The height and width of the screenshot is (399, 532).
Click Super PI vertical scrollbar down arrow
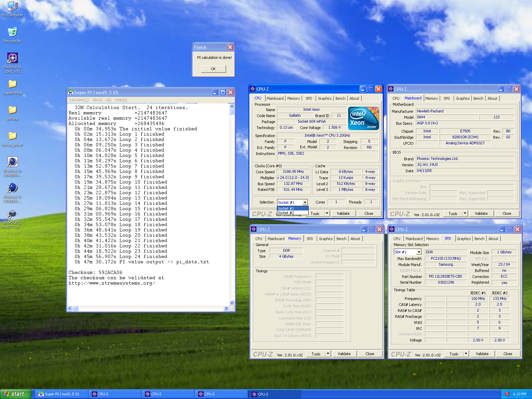point(232,303)
